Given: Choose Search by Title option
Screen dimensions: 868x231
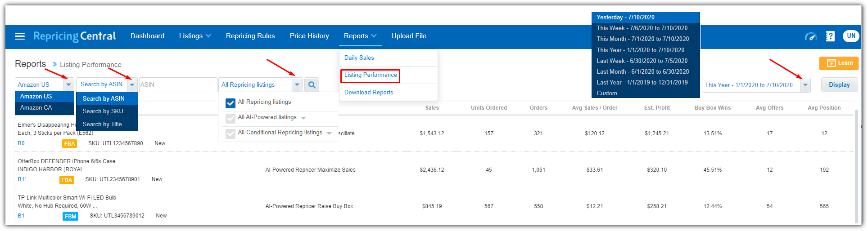Looking at the screenshot, I should click(107, 124).
